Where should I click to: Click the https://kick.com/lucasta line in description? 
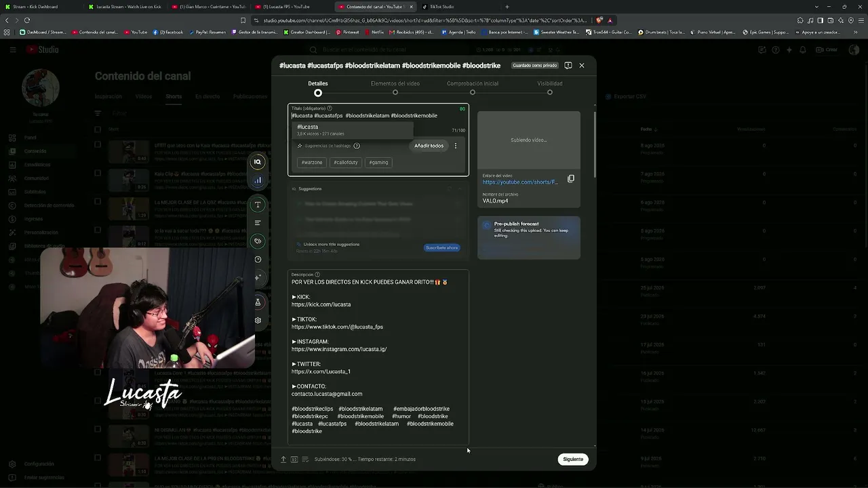pos(321,305)
